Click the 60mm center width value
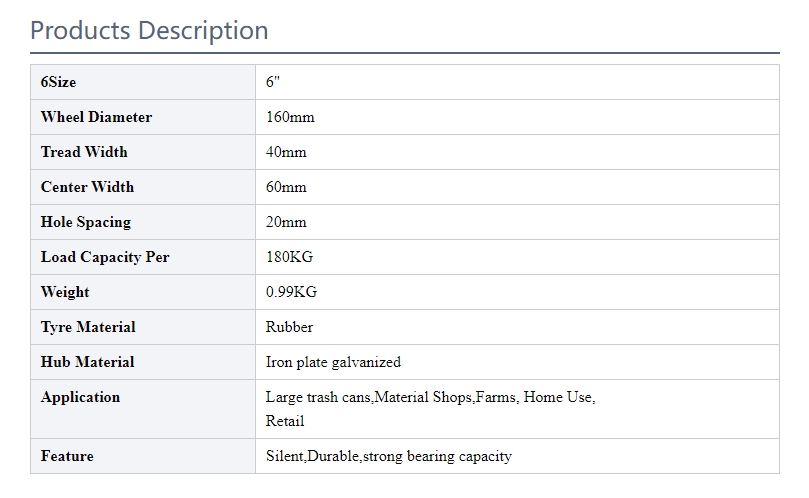The width and height of the screenshot is (809, 498). click(x=286, y=187)
